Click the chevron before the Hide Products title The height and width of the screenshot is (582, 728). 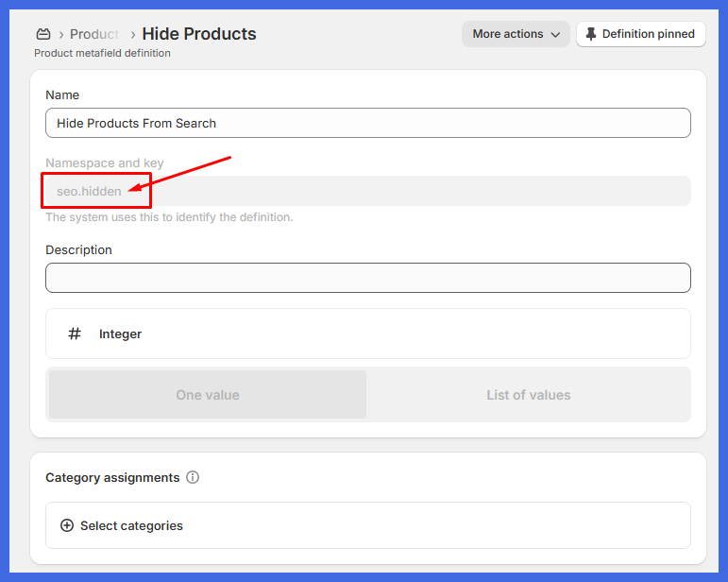pos(133,35)
